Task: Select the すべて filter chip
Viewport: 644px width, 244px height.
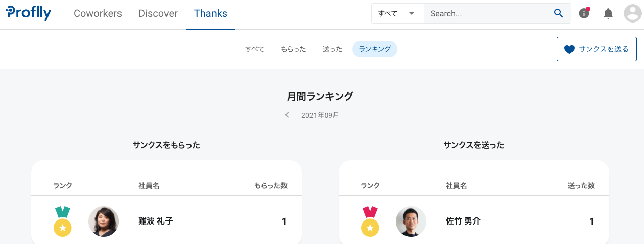Action: [255, 49]
